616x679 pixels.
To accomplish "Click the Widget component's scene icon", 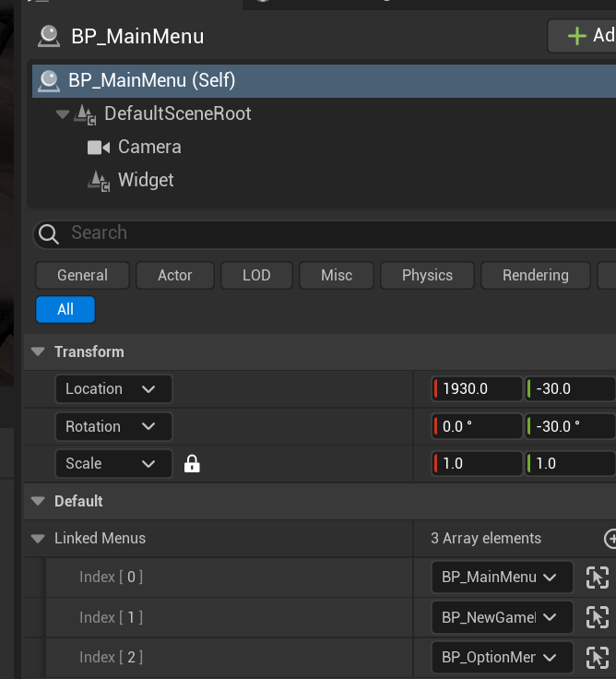I will pyautogui.click(x=99, y=181).
